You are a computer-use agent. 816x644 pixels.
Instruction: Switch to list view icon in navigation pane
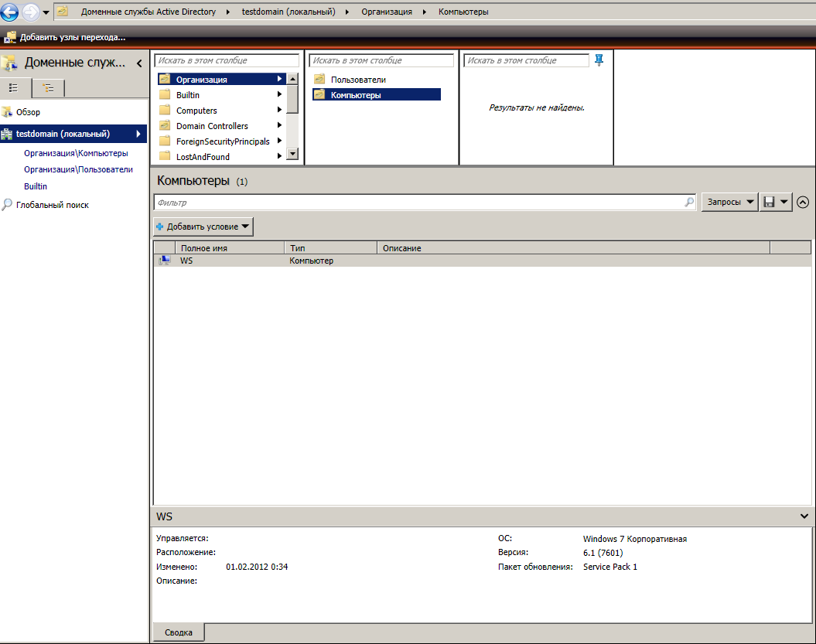[x=14, y=88]
